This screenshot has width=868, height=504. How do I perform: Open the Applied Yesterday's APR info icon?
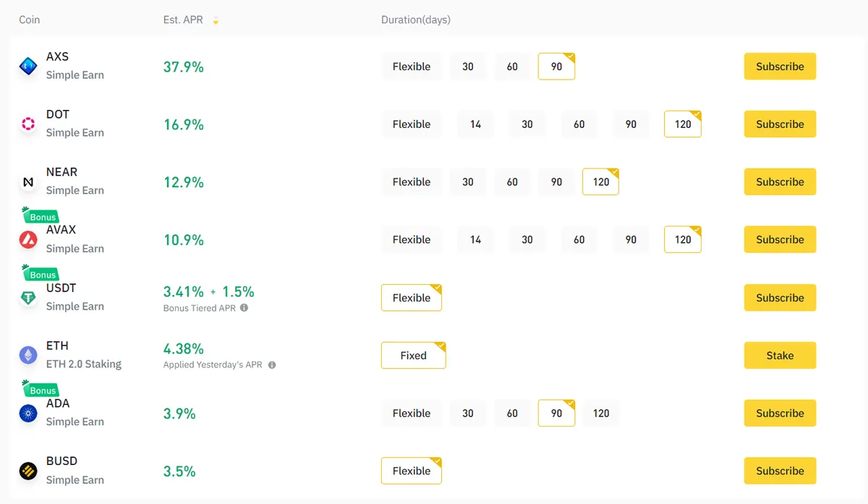(272, 365)
